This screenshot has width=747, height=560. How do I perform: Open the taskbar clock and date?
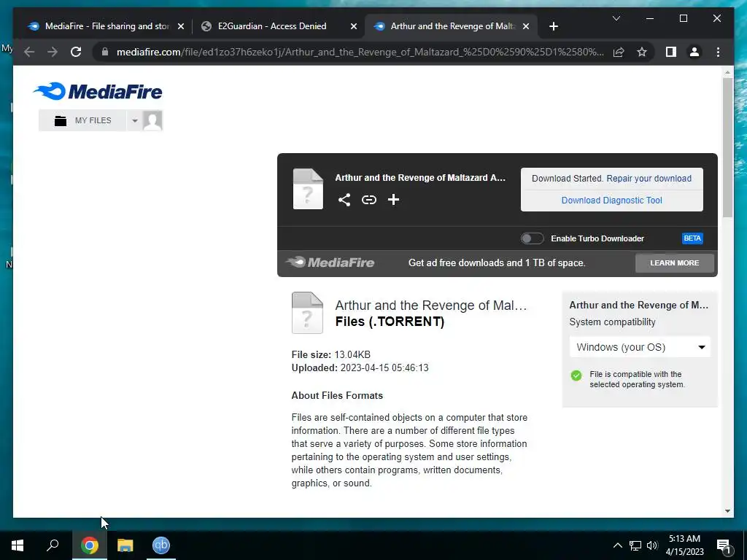click(x=684, y=545)
